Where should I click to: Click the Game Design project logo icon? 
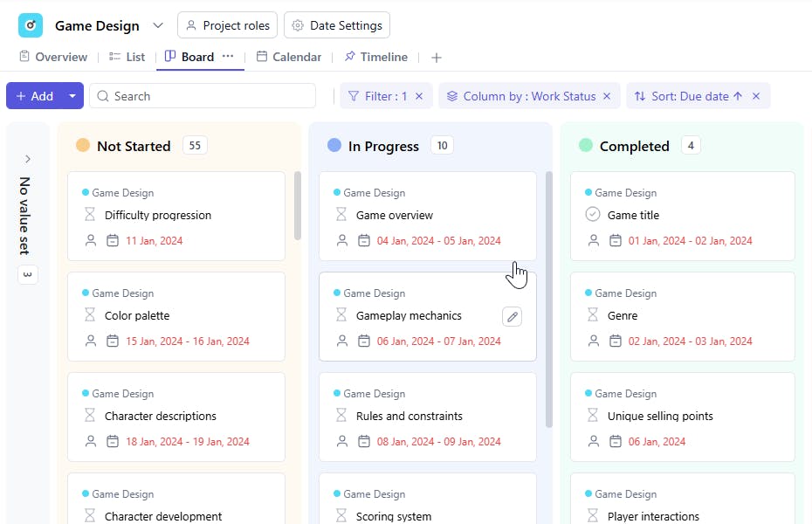pos(31,25)
